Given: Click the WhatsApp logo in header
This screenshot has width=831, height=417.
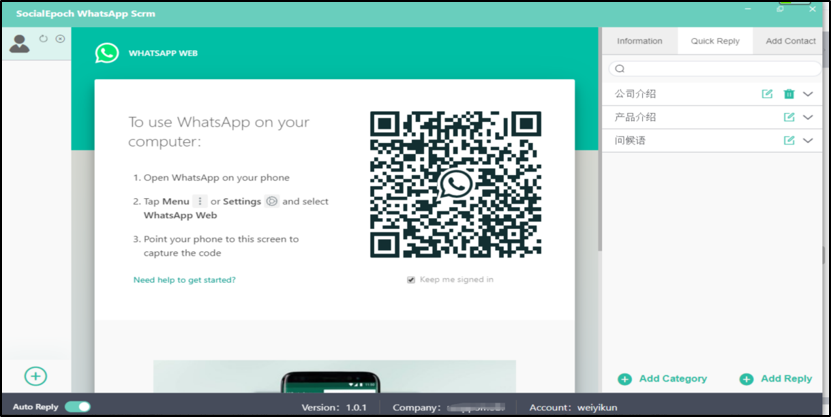Looking at the screenshot, I should point(107,54).
